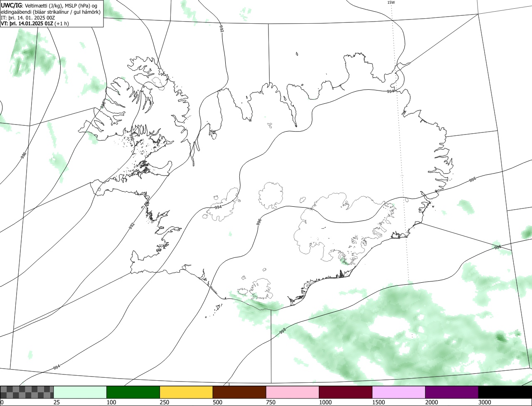Pick the dark green 100–250 legend swatch
The width and height of the screenshot is (532, 406).
(x=133, y=392)
